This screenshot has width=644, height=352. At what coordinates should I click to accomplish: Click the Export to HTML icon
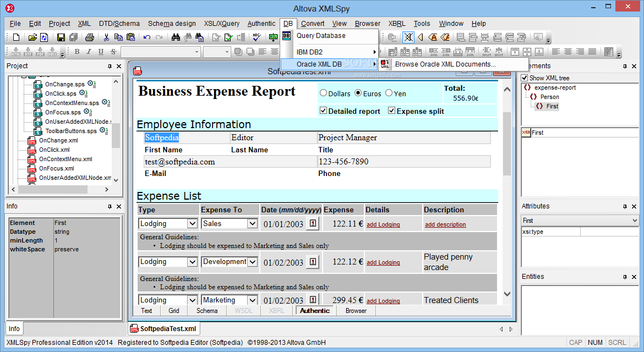(16, 52)
